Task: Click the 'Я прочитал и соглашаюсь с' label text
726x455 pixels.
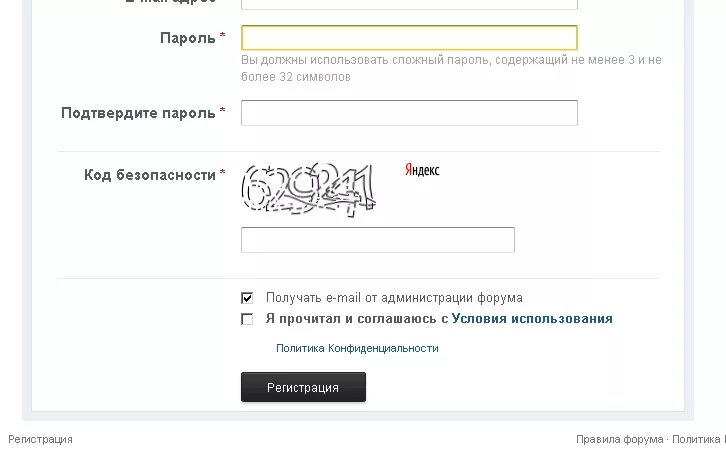Action: click(x=356, y=319)
